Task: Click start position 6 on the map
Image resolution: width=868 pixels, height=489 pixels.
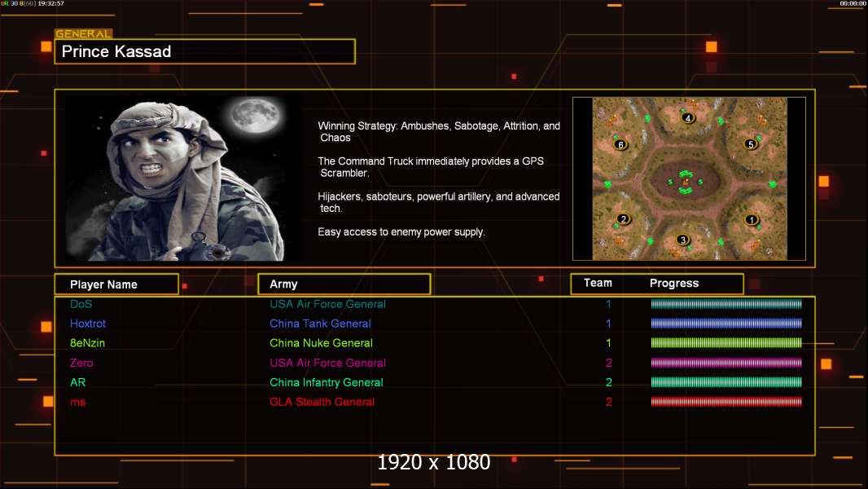Action: point(620,144)
